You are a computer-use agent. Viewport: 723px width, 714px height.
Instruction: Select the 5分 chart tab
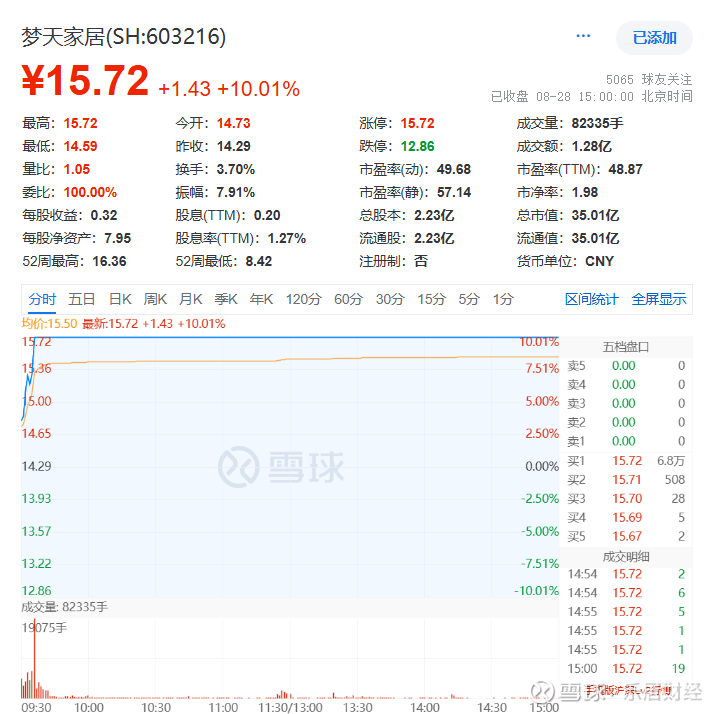pos(469,299)
